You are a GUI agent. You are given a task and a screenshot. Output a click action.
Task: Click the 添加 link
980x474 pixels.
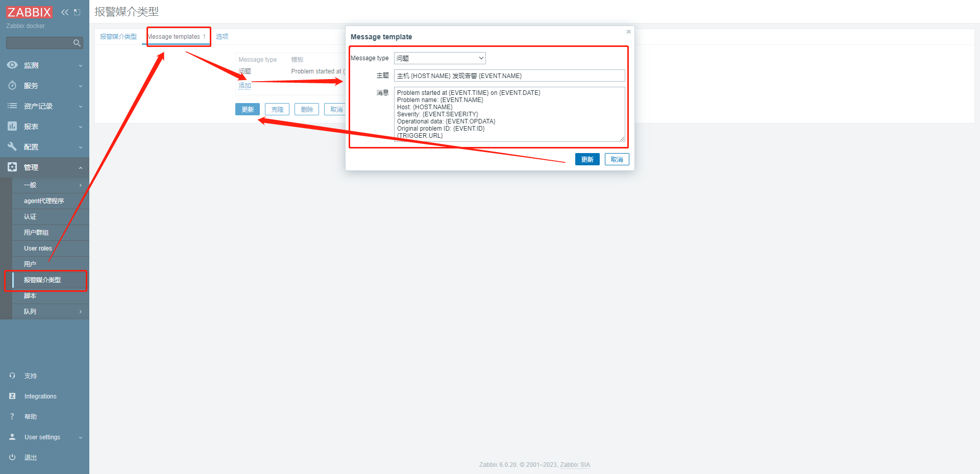(x=244, y=86)
